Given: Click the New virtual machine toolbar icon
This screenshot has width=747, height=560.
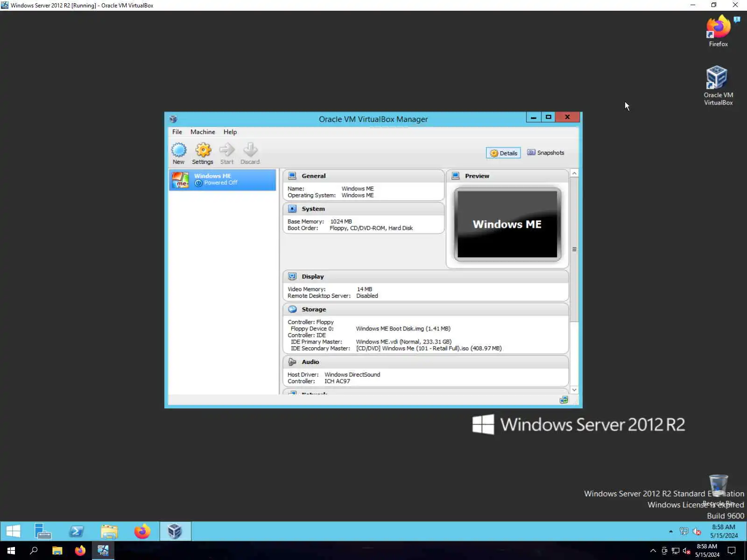Looking at the screenshot, I should tap(178, 154).
